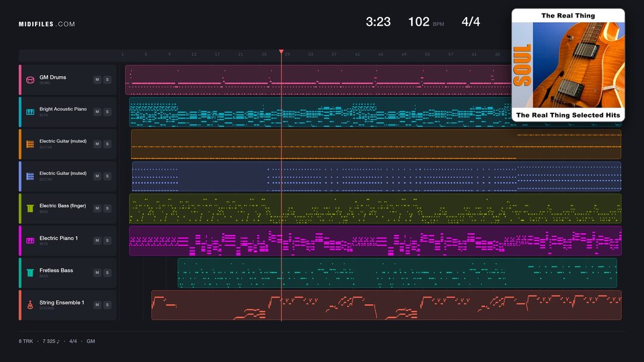Click bar 13 on the timeline ruler

194,54
